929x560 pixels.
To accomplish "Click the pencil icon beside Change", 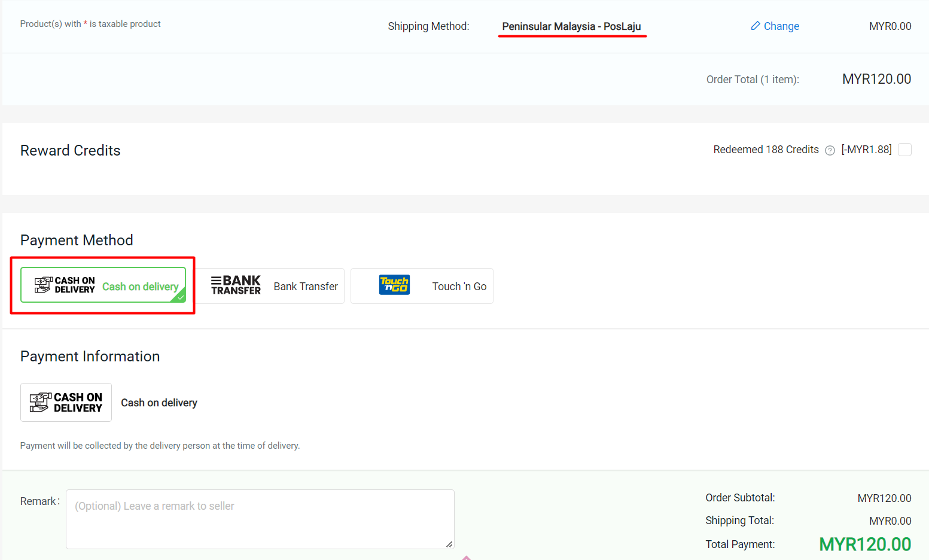I will click(x=756, y=26).
